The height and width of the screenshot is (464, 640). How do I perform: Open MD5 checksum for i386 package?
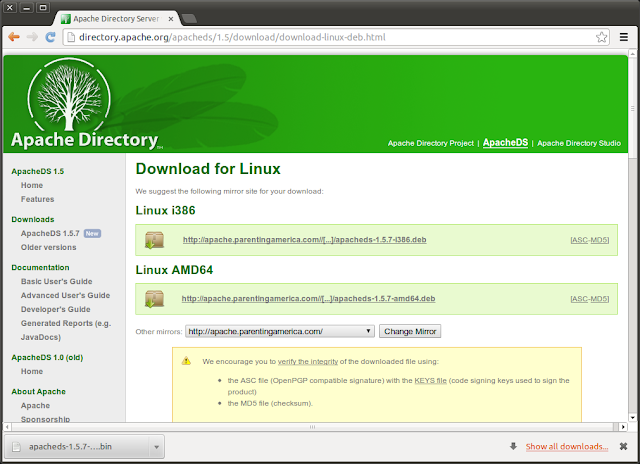[599, 240]
